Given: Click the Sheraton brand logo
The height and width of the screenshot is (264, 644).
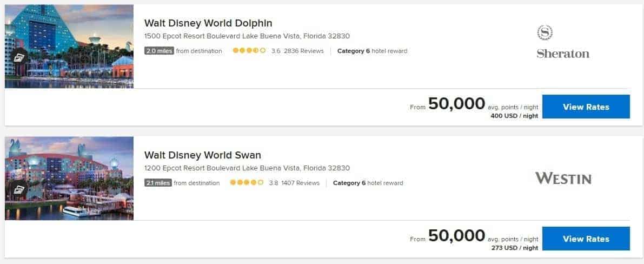Looking at the screenshot, I should pyautogui.click(x=563, y=42).
